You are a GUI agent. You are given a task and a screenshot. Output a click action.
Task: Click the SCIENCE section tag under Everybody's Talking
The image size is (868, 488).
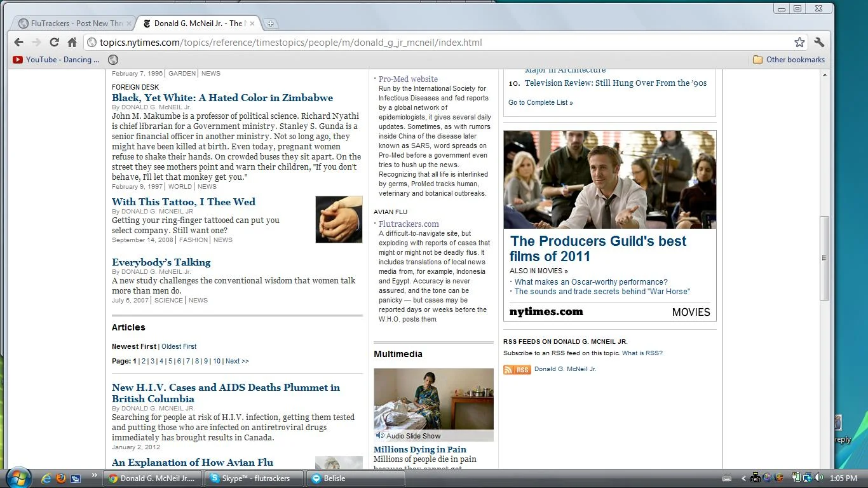tap(168, 301)
